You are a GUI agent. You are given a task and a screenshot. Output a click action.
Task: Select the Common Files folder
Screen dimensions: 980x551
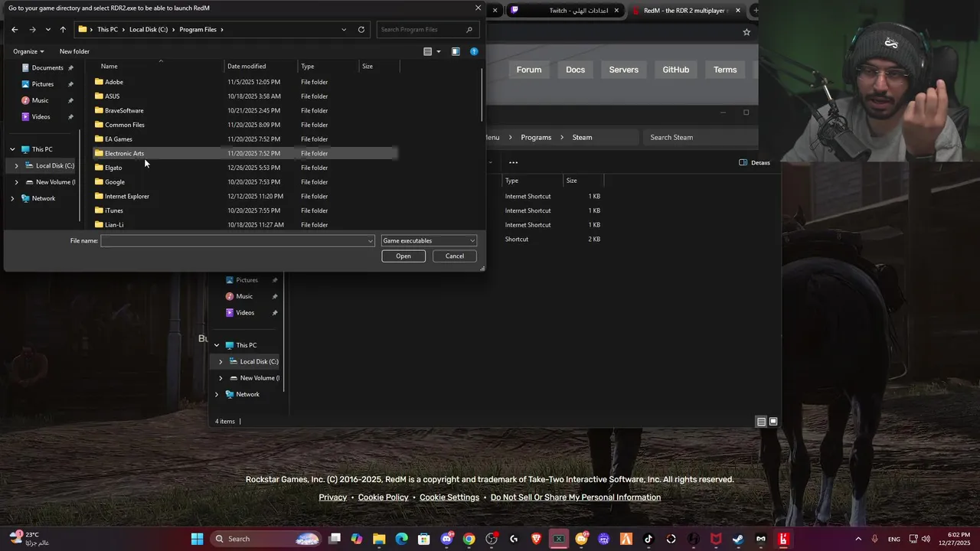[125, 125]
